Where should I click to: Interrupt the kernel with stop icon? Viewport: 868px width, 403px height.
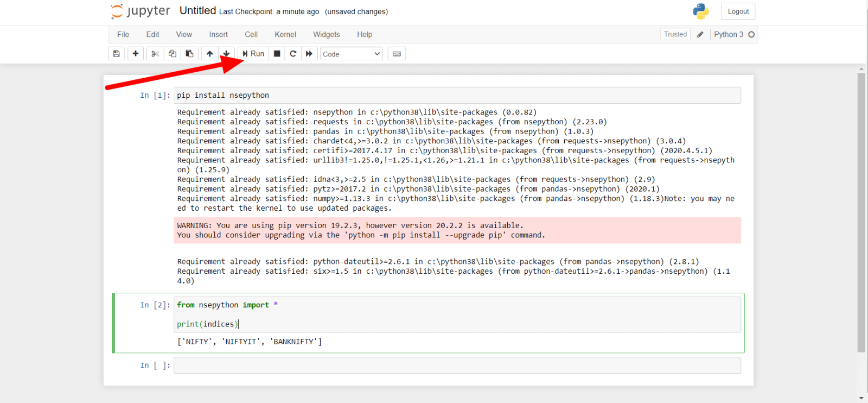[277, 54]
